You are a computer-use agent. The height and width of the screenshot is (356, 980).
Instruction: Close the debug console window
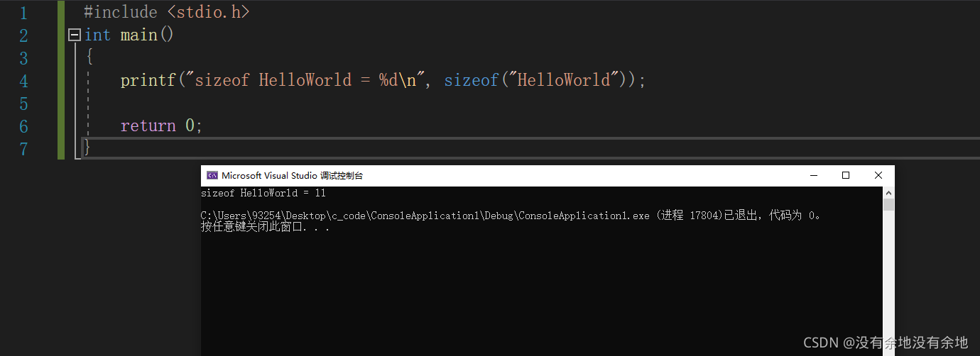coord(878,175)
